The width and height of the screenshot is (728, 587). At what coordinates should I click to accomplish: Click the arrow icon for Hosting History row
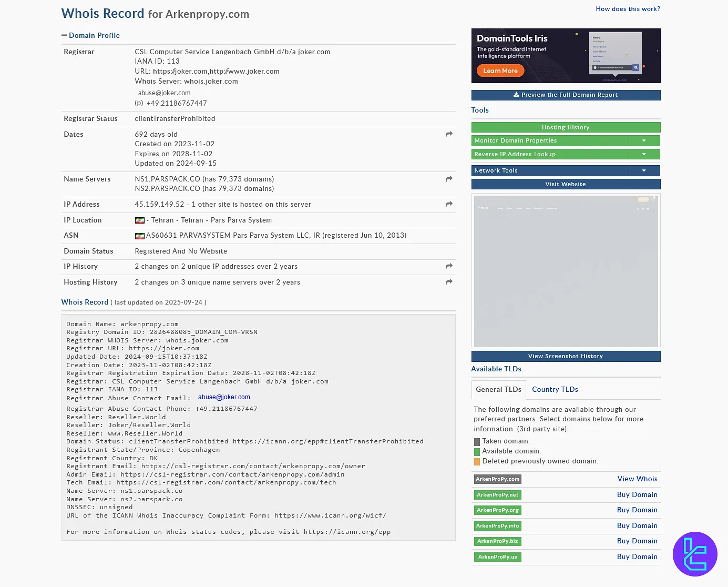pos(449,282)
